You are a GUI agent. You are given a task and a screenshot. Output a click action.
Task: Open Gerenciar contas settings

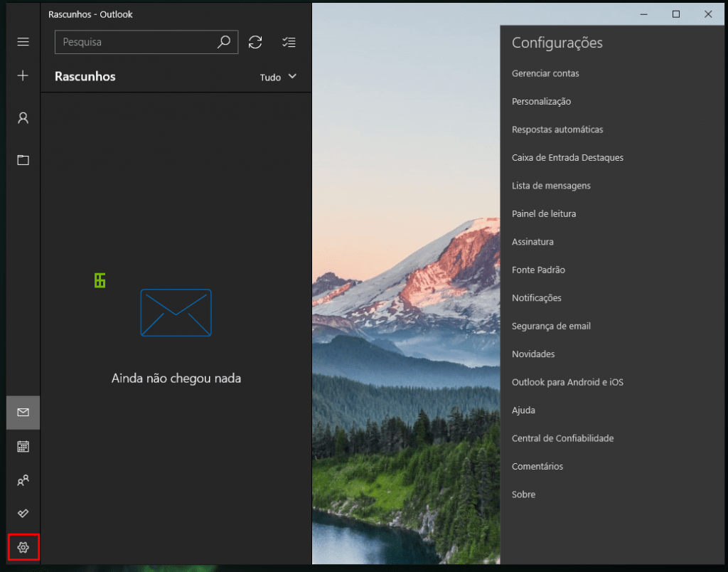pos(545,73)
